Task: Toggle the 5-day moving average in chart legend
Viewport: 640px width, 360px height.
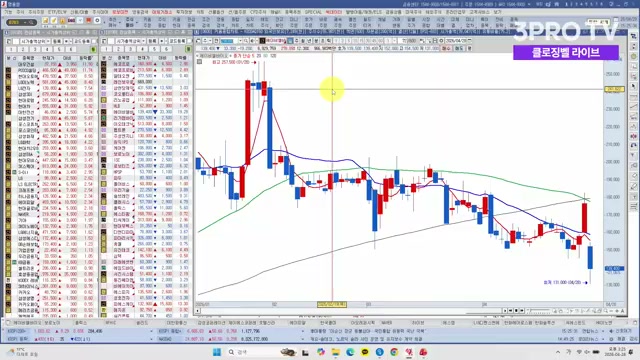Action: click(x=253, y=56)
